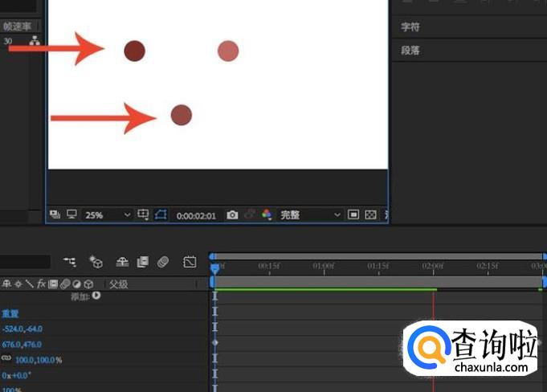Click the 3D layer cube column icon
Image resolution: width=547 pixels, height=392 pixels.
pyautogui.click(x=88, y=284)
